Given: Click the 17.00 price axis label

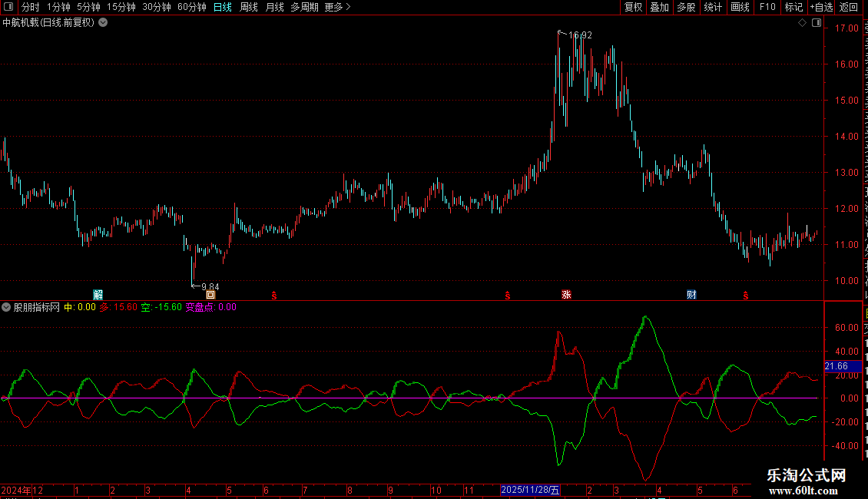Looking at the screenshot, I should pyautogui.click(x=846, y=28).
